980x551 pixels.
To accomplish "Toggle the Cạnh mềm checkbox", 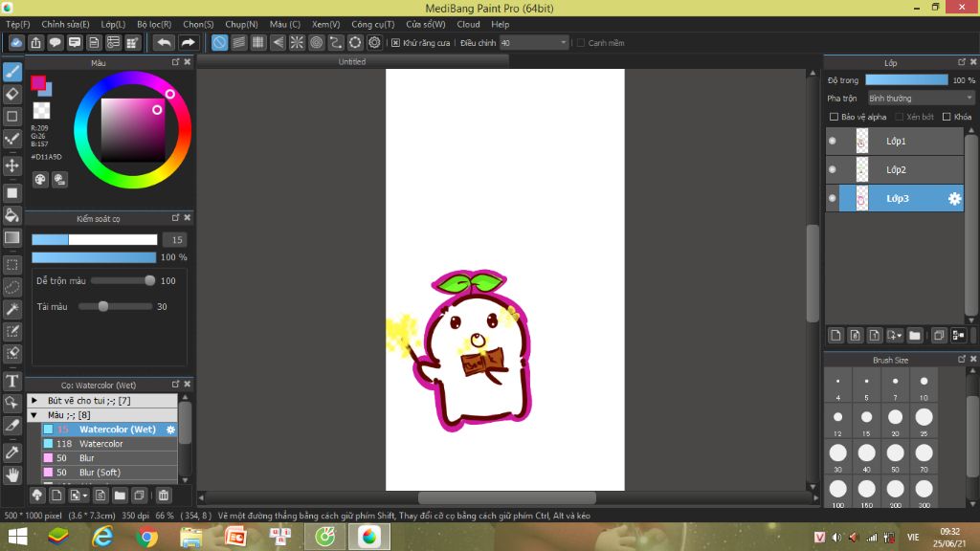I will 581,42.
